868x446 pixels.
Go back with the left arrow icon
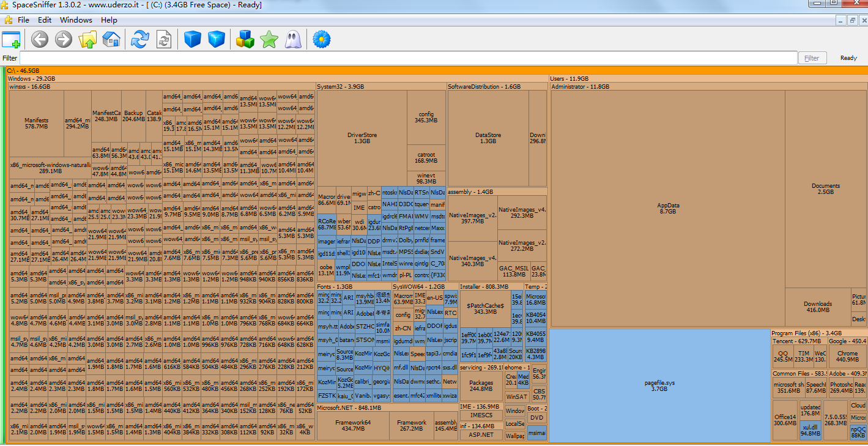[40, 40]
